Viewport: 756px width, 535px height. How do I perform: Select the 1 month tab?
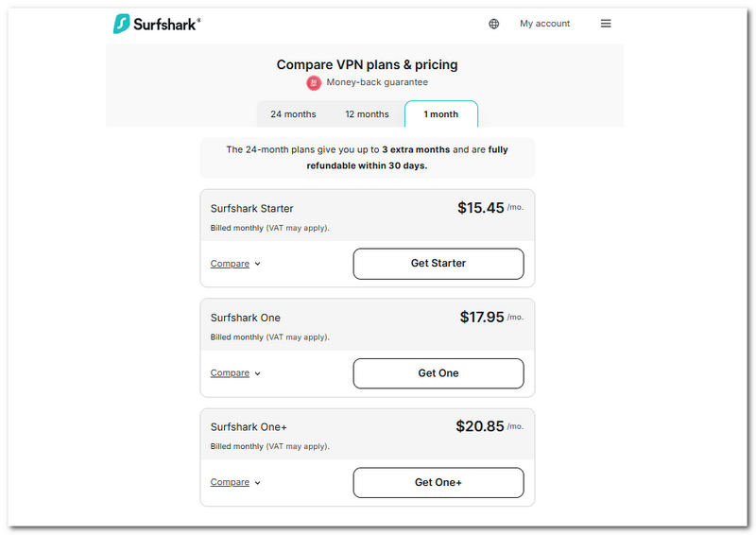[440, 114]
